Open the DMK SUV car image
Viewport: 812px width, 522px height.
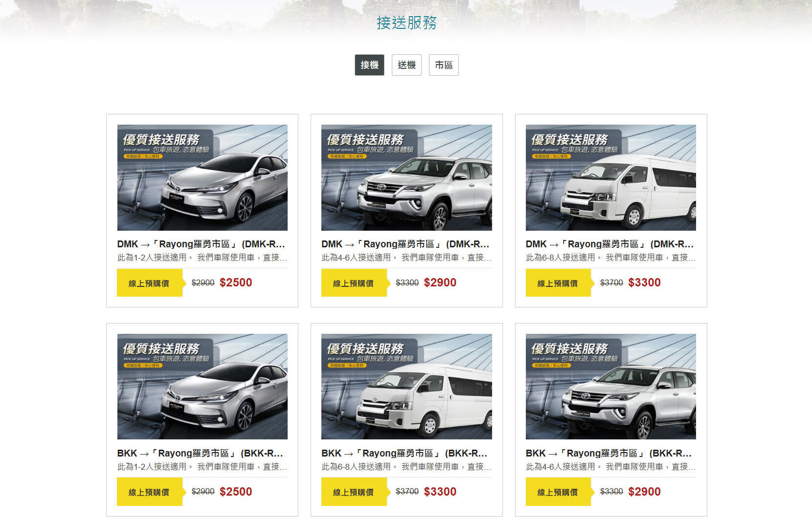click(406, 177)
